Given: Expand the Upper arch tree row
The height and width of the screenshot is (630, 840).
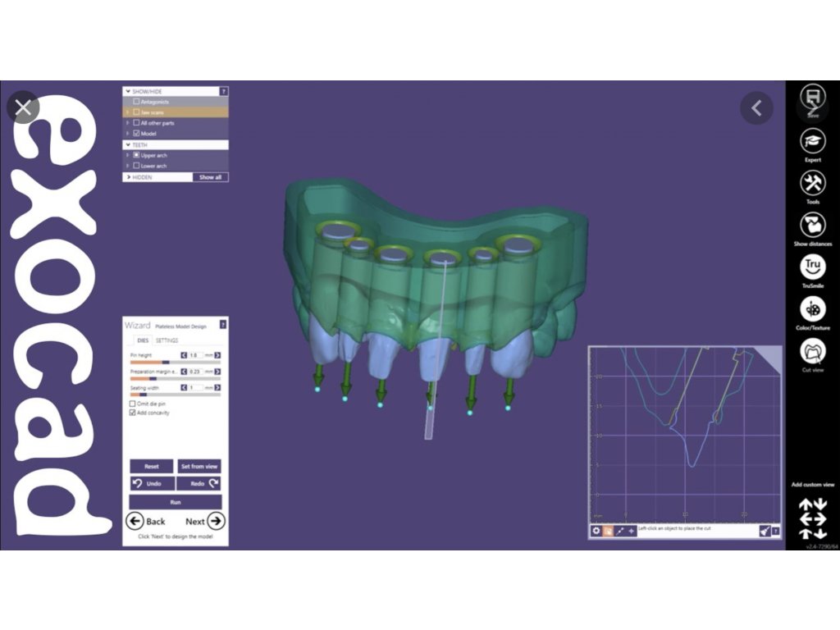Looking at the screenshot, I should [127, 155].
